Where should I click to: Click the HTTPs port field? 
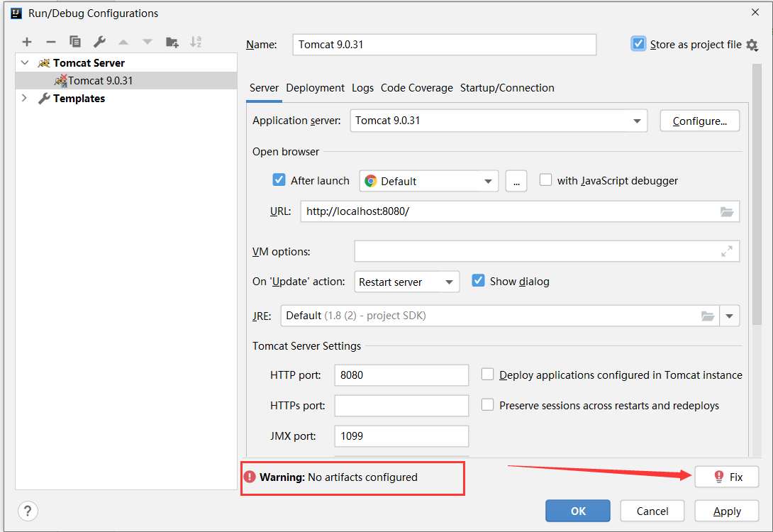401,406
